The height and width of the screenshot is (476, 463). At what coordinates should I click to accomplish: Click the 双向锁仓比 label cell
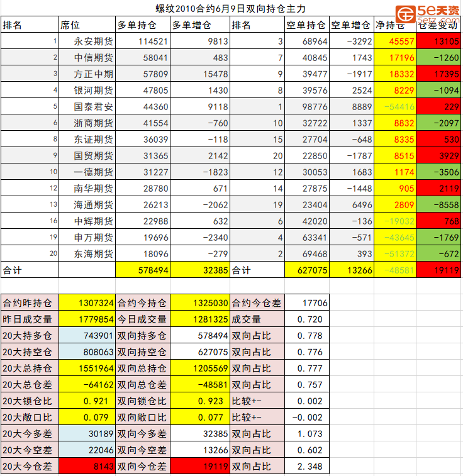(x=143, y=401)
